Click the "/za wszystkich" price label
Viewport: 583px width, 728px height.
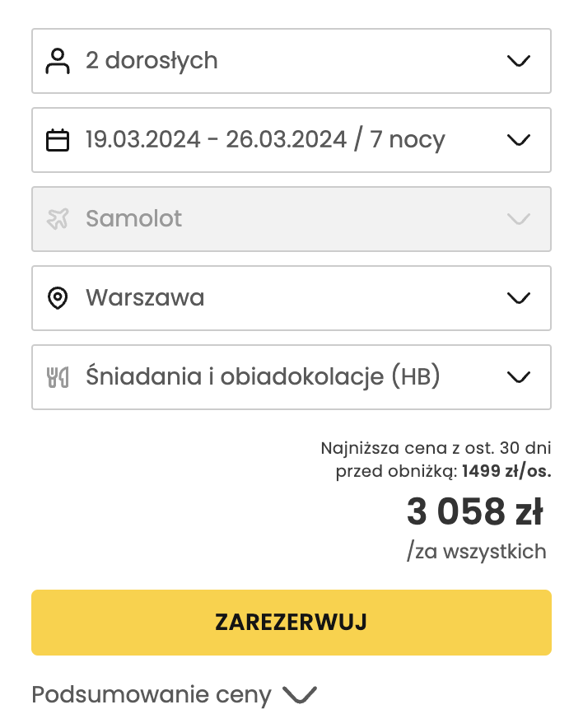click(476, 551)
